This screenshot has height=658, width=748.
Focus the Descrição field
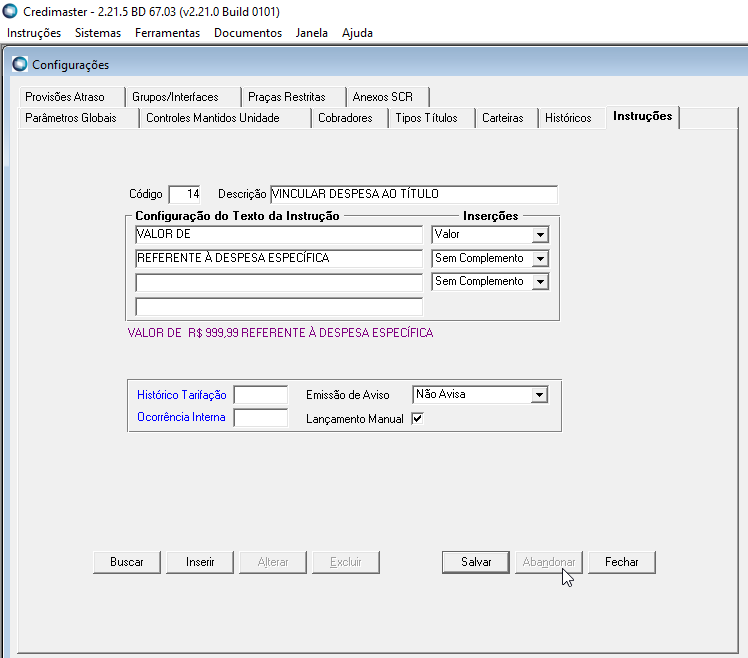click(x=414, y=194)
